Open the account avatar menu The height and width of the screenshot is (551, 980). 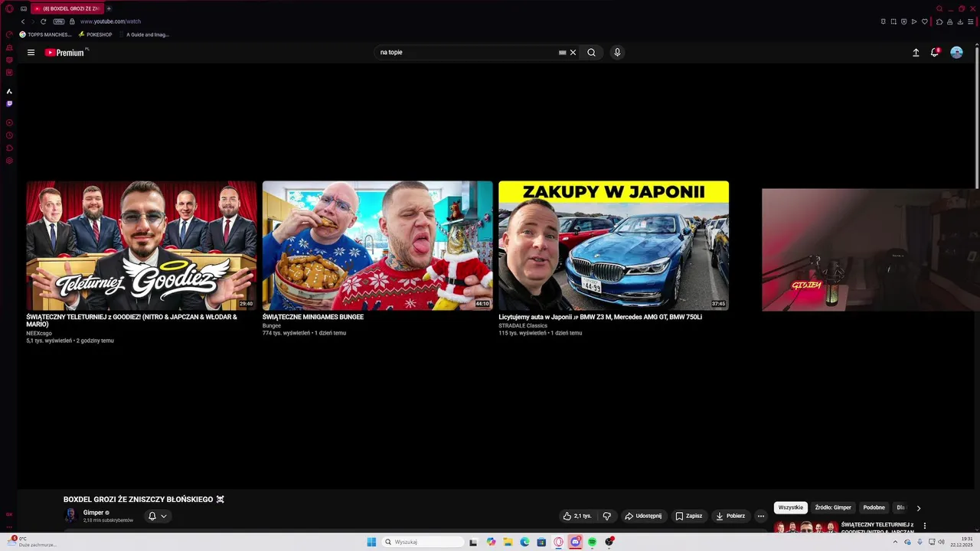(x=956, y=52)
